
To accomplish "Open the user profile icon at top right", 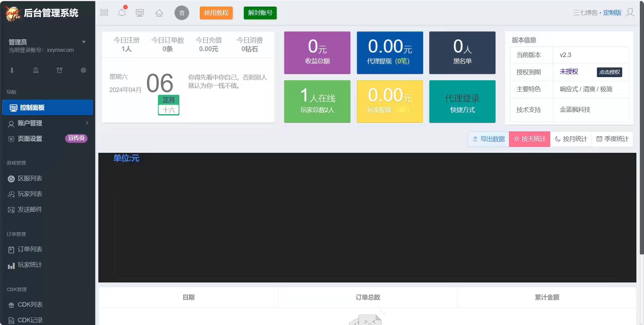I will point(630,12).
